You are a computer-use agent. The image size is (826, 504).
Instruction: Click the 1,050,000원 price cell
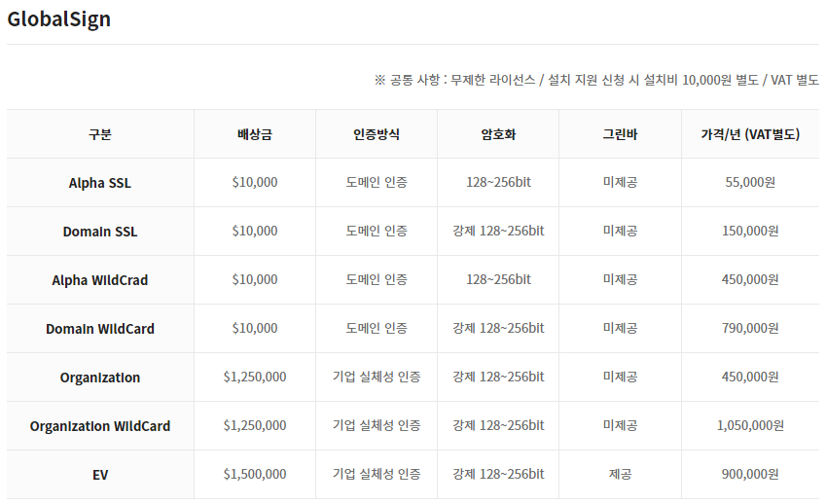point(750,425)
